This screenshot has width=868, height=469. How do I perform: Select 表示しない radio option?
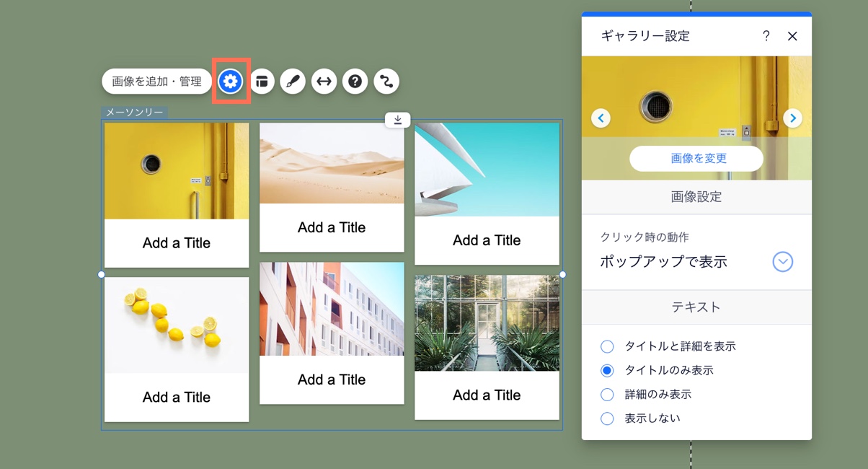click(x=607, y=418)
